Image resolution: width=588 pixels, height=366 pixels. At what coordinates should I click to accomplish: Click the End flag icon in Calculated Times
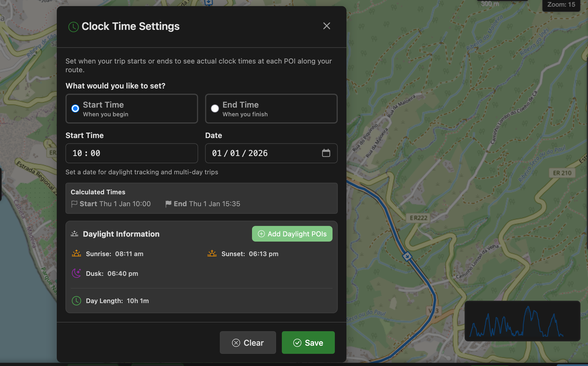(x=169, y=204)
